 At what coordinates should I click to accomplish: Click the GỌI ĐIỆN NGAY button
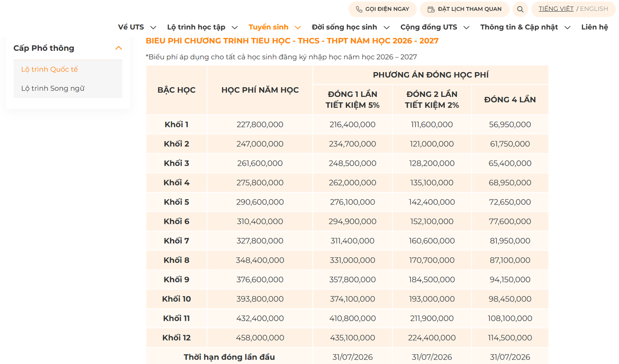point(383,9)
